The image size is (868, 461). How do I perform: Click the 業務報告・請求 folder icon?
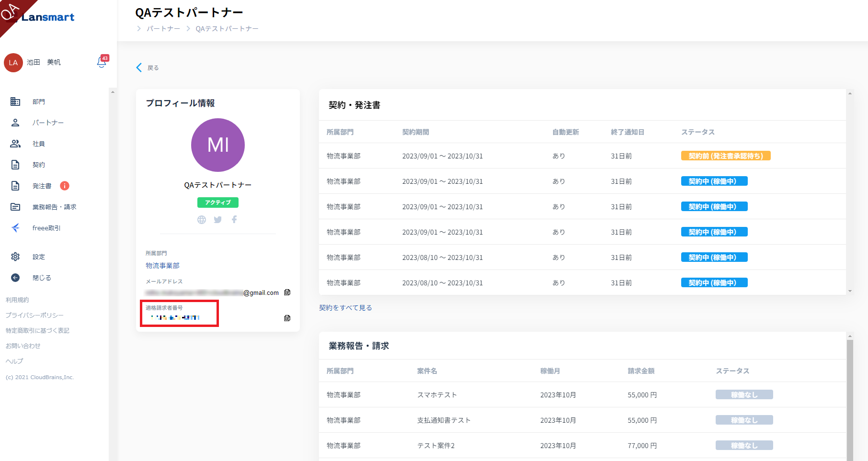coord(15,207)
